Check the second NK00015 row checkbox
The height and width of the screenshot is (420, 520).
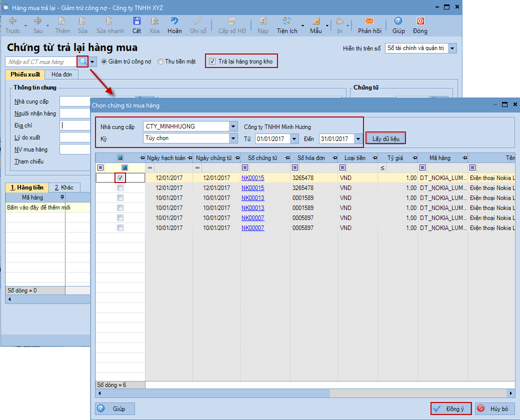[120, 188]
